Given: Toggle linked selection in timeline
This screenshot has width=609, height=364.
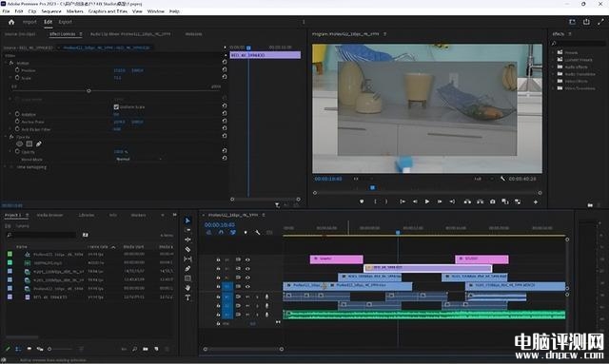Looking at the screenshot, I should pyautogui.click(x=232, y=233).
